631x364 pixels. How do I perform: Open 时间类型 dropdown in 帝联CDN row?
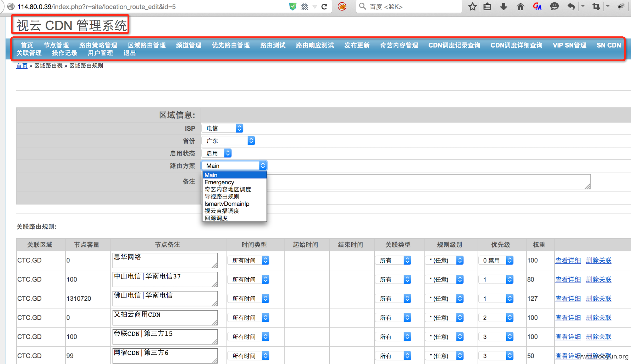coord(248,337)
